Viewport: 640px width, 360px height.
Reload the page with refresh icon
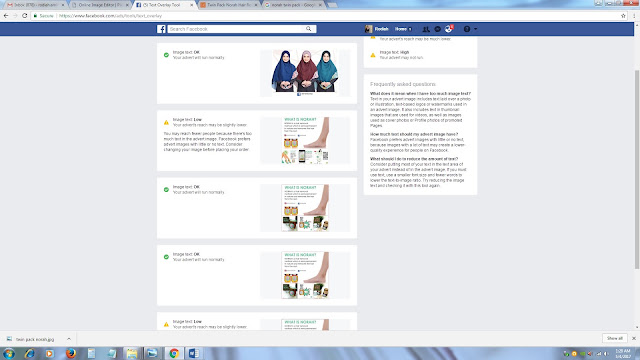coord(24,16)
